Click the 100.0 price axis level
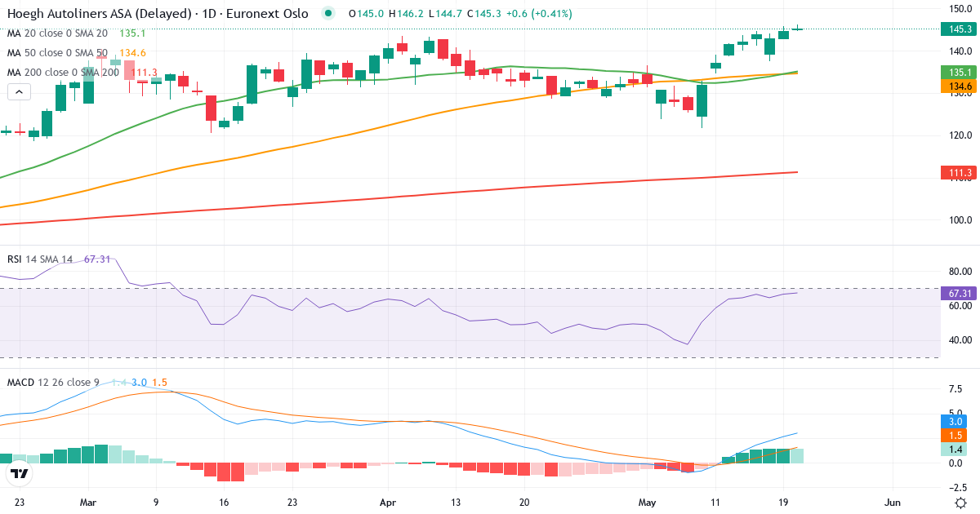Image resolution: width=980 pixels, height=514 pixels. click(x=960, y=220)
